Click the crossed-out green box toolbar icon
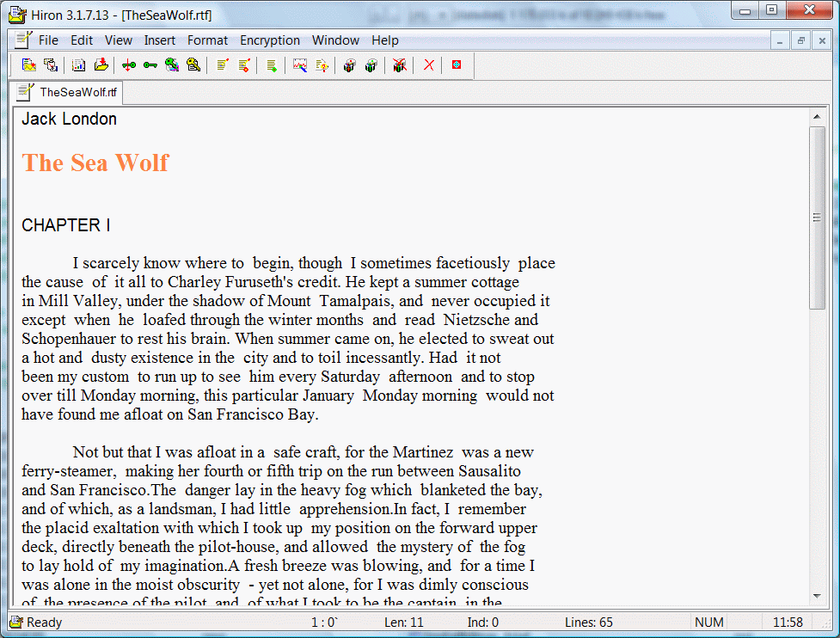840x638 pixels. coord(399,65)
